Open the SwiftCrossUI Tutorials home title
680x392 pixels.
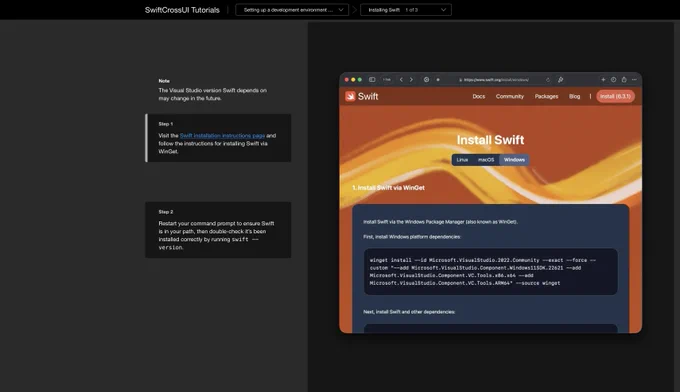tap(182, 10)
